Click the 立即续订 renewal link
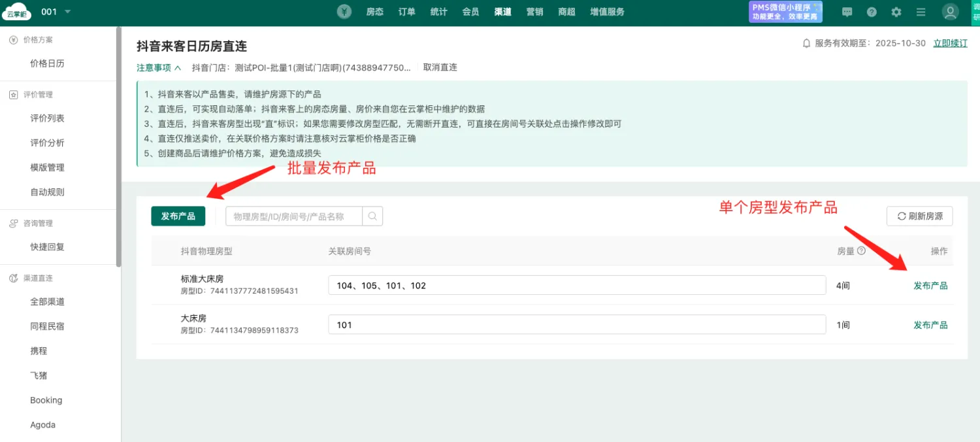The height and width of the screenshot is (442, 980). pos(951,43)
